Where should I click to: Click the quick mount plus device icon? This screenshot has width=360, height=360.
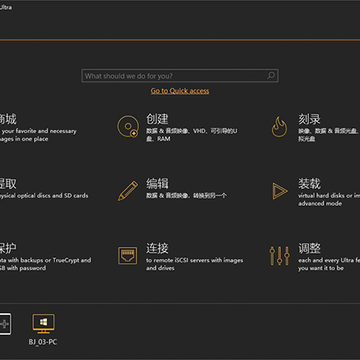click(5, 324)
